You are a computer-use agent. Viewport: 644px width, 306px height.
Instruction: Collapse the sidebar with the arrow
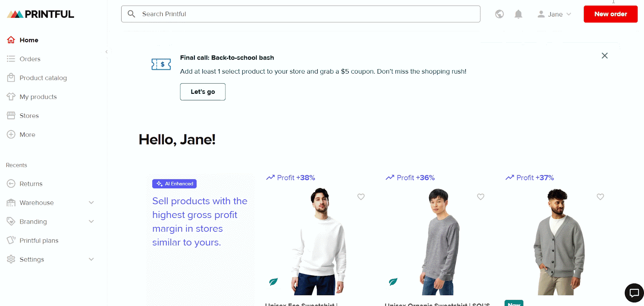pyautogui.click(x=106, y=52)
